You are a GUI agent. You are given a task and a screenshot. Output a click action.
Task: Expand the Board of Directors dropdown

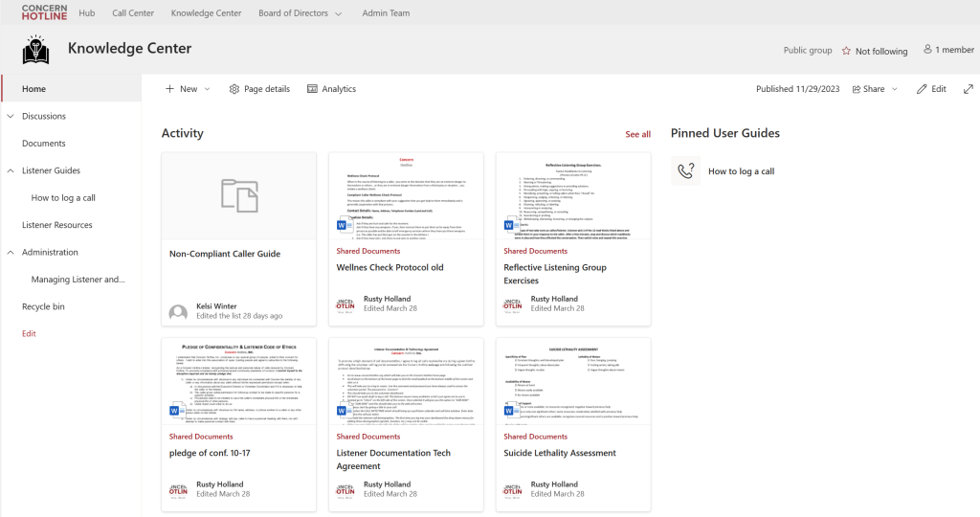click(339, 13)
